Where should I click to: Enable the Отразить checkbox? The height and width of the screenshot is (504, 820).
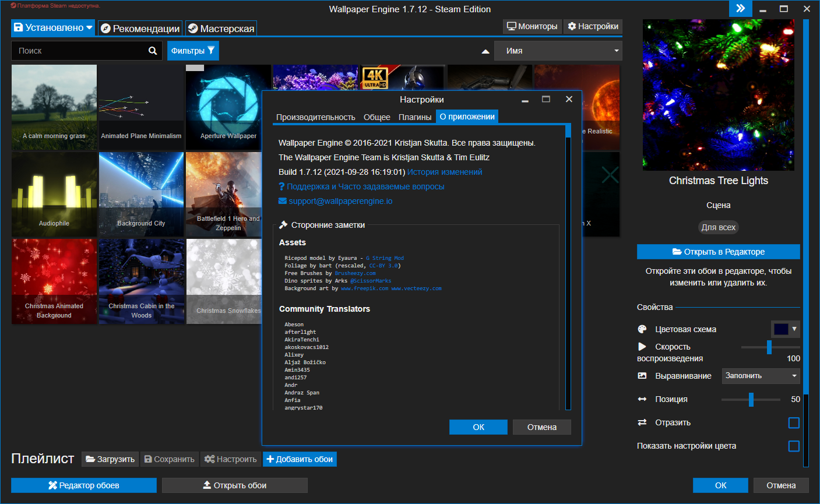[794, 422]
